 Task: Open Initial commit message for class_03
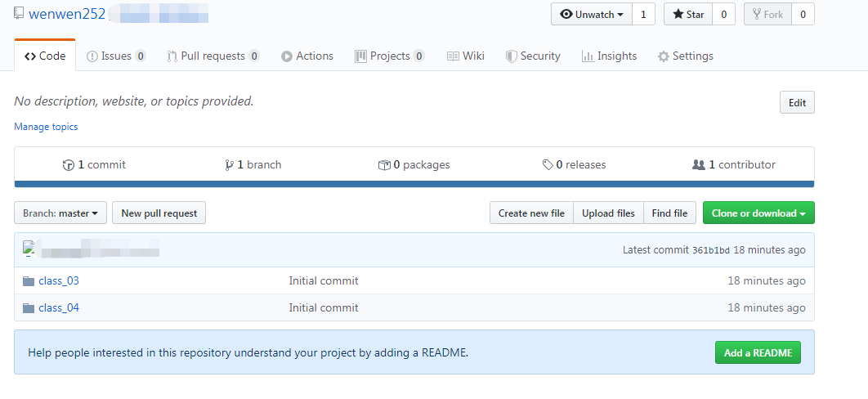point(324,280)
